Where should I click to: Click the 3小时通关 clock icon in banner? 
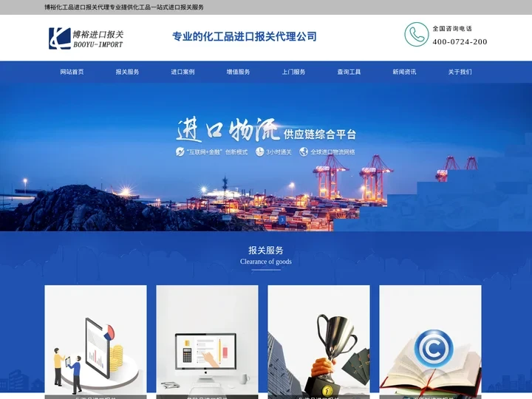click(260, 151)
